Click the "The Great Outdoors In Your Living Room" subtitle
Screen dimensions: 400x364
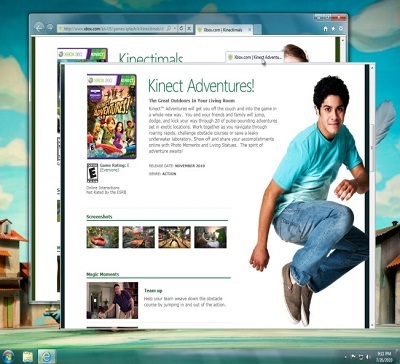coord(192,100)
